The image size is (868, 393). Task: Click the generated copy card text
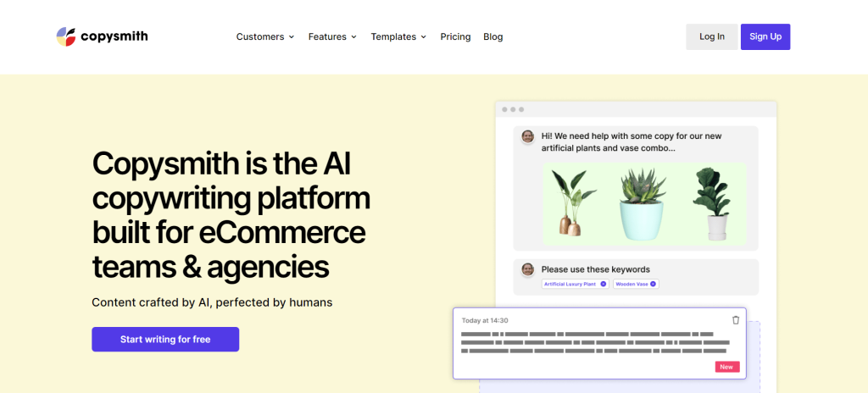(594, 343)
